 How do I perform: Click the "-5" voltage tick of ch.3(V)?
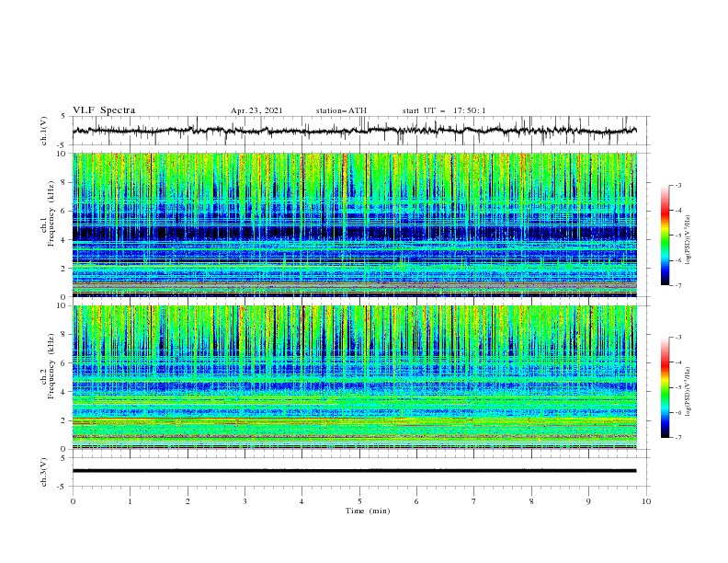[62, 487]
